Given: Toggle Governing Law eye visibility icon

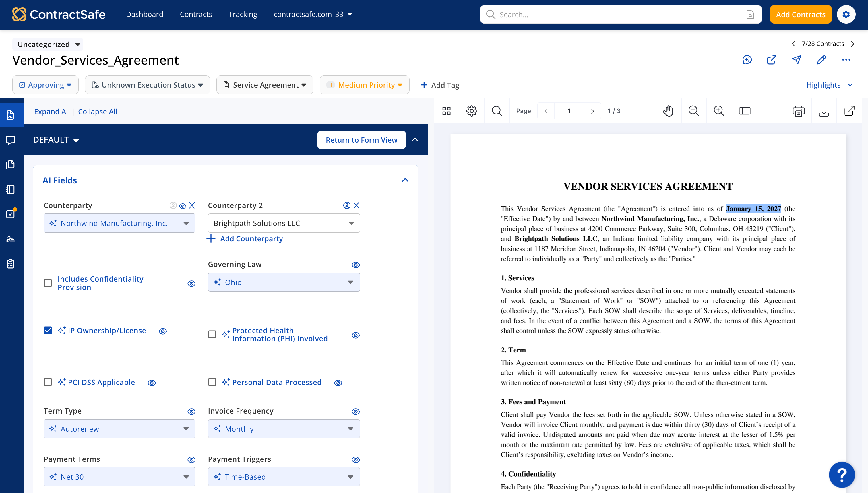Looking at the screenshot, I should tap(355, 265).
